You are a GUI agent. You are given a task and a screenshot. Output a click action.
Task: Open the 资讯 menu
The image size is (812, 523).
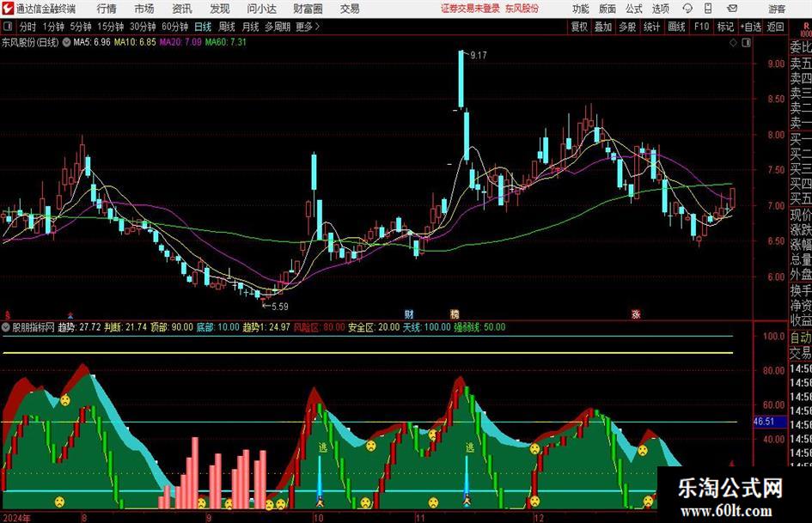pos(182,9)
